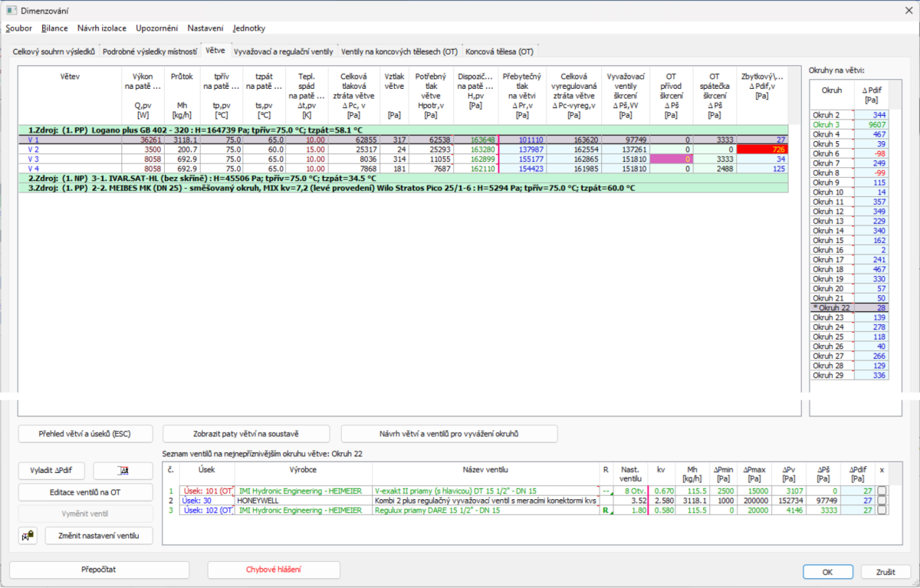Select Okruh 29 in circuits list
920x588 pixels.
click(849, 375)
